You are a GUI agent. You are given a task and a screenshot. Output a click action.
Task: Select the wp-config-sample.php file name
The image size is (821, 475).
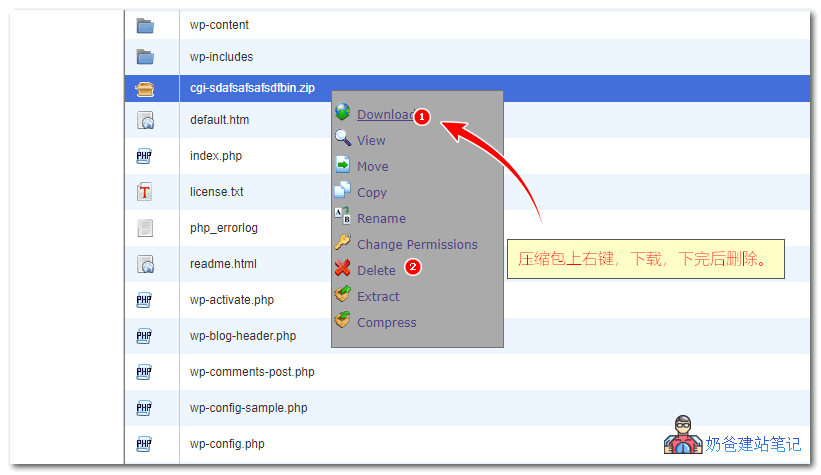[x=249, y=408]
